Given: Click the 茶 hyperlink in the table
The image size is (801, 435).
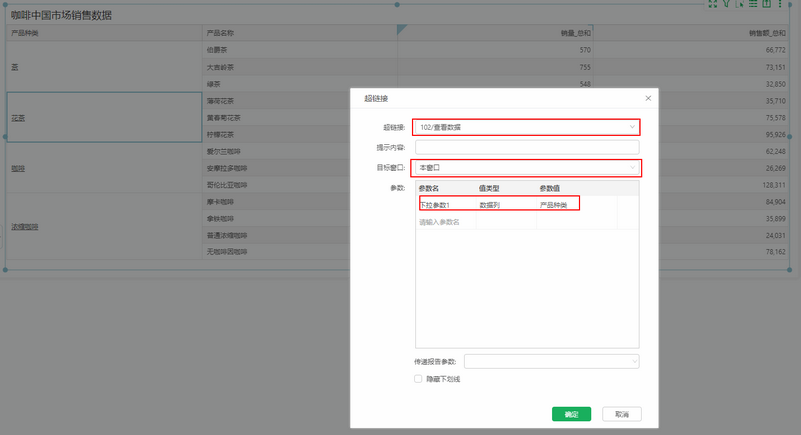Looking at the screenshot, I should 14,67.
